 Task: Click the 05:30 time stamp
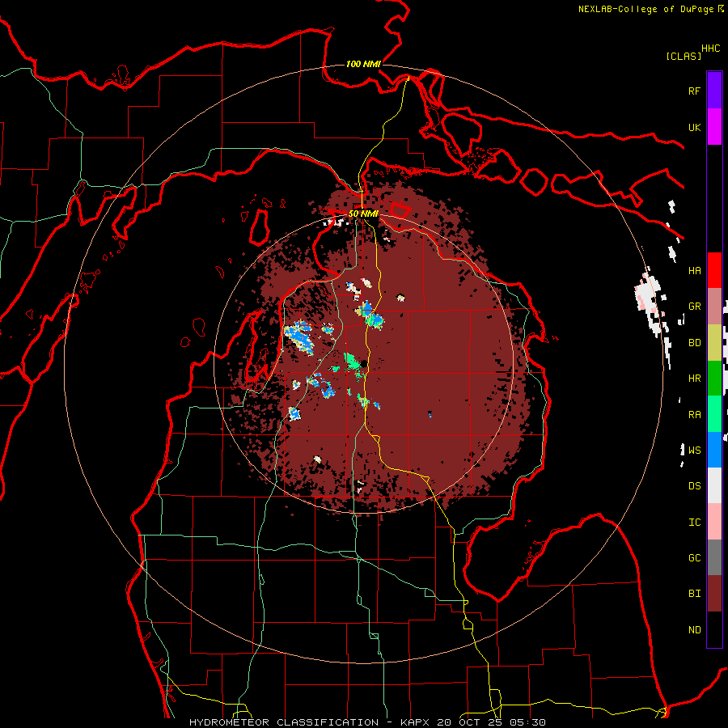coord(527,722)
